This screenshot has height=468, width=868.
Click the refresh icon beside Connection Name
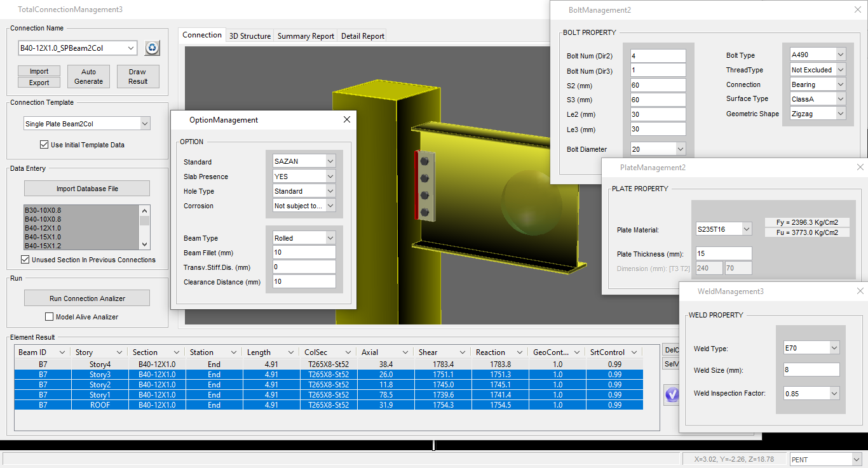(152, 48)
